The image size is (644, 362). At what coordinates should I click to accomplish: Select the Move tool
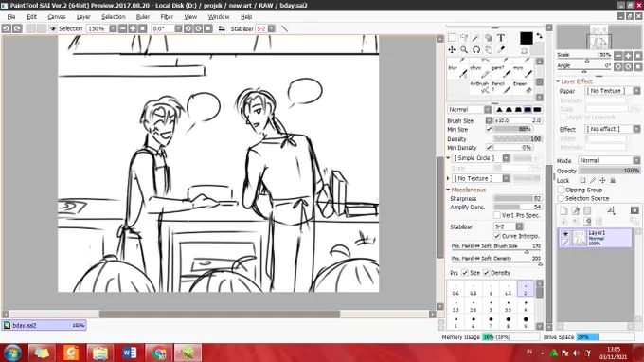[x=452, y=50]
